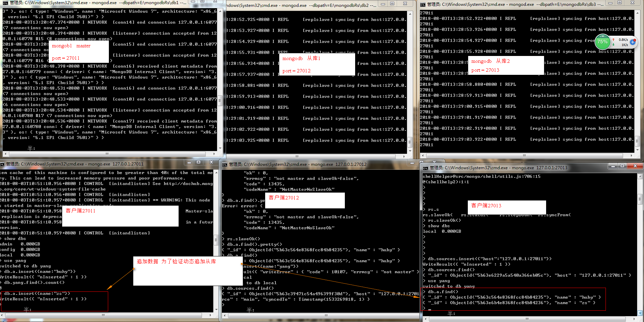The width and height of the screenshot is (644, 322).
Task: Click the right scroll arrow in the 27013 client
Action: (x=635, y=319)
